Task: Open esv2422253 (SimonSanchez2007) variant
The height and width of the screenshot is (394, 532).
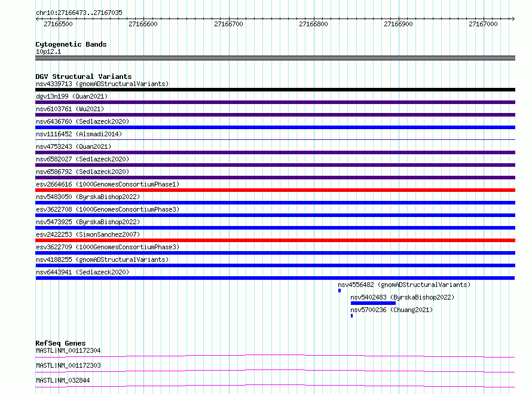Action: 88,234
